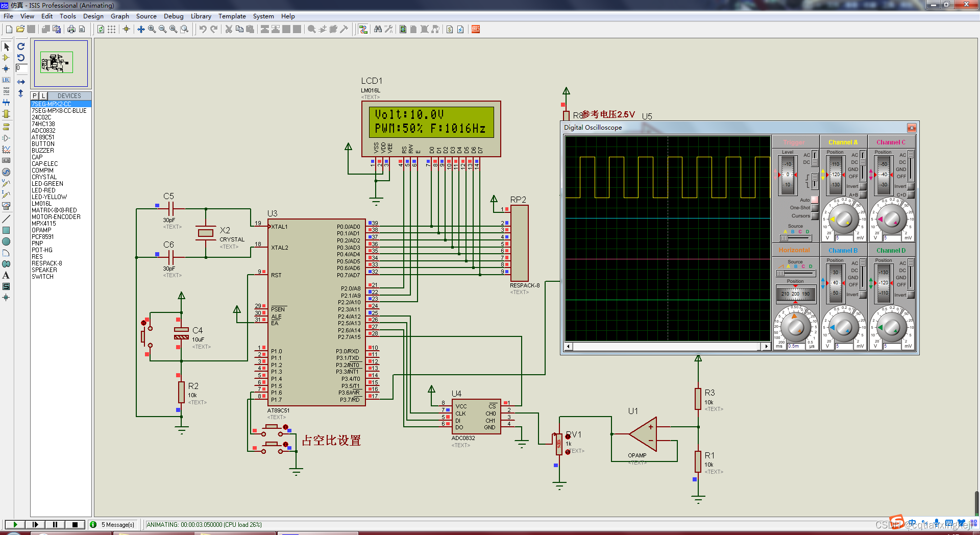This screenshot has width=980, height=535.
Task: Click the New Design file icon
Action: point(9,29)
